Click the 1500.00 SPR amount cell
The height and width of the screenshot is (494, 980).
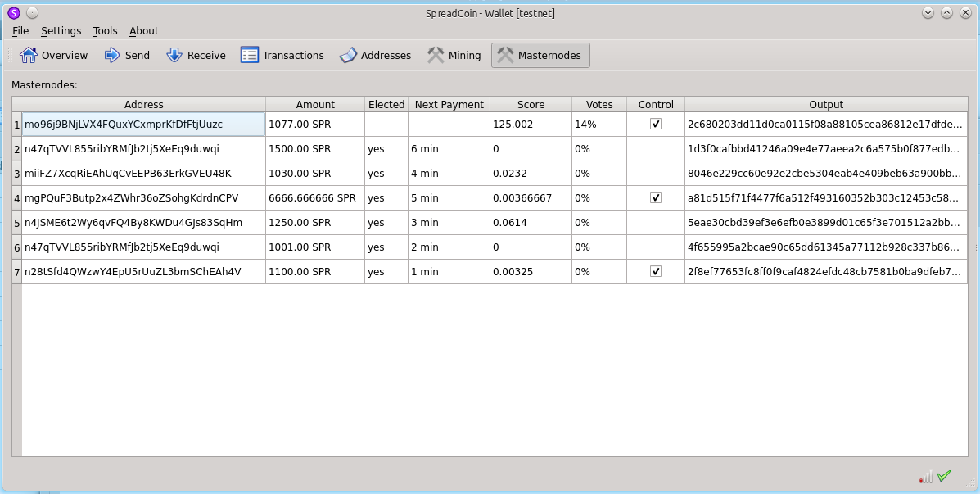(315, 149)
